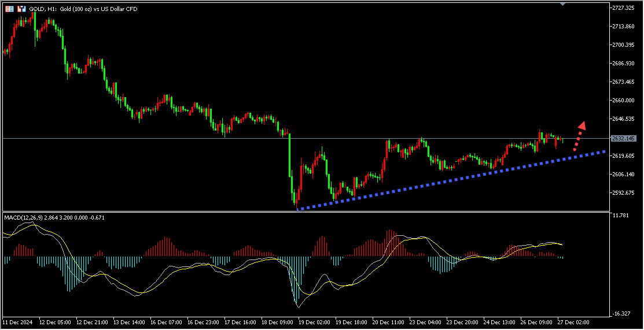The image size is (644, 330).
Task: Toggle the One Click Trading panel icon
Action: (21, 8)
